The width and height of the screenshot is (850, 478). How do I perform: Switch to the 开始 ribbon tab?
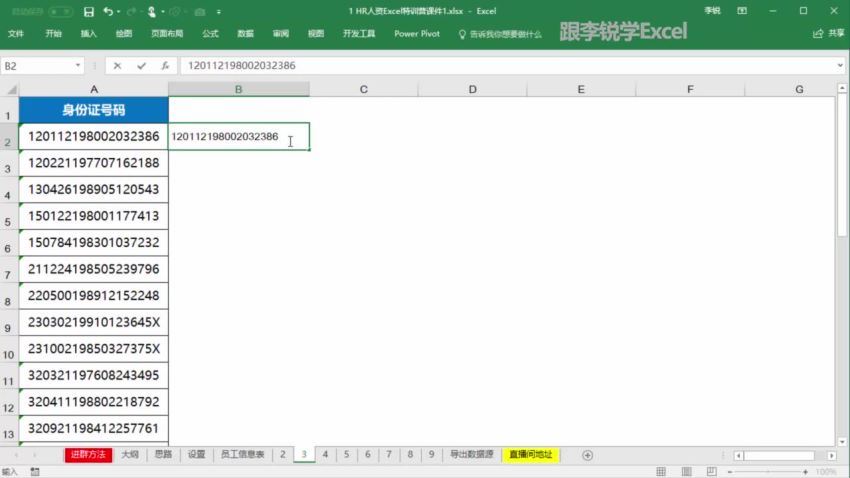(53, 34)
